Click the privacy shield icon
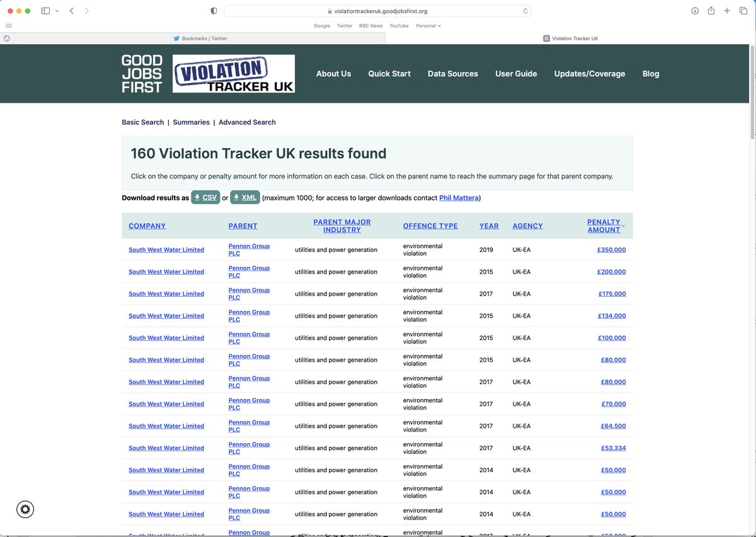 pos(214,11)
